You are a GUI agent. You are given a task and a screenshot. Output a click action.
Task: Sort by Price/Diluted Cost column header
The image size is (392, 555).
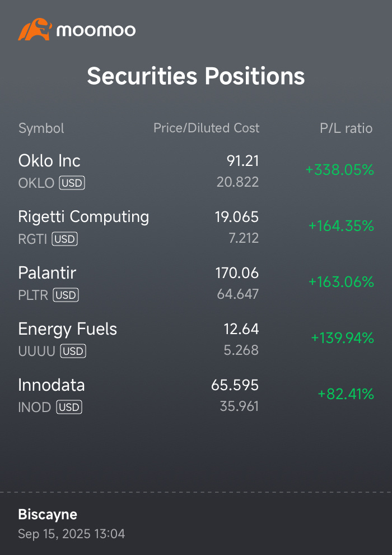[207, 128]
